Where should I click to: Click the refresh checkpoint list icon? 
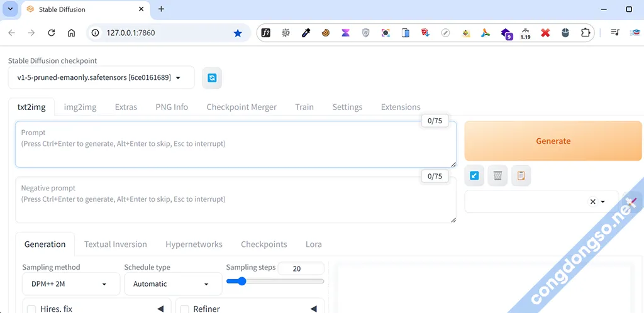pyautogui.click(x=212, y=78)
